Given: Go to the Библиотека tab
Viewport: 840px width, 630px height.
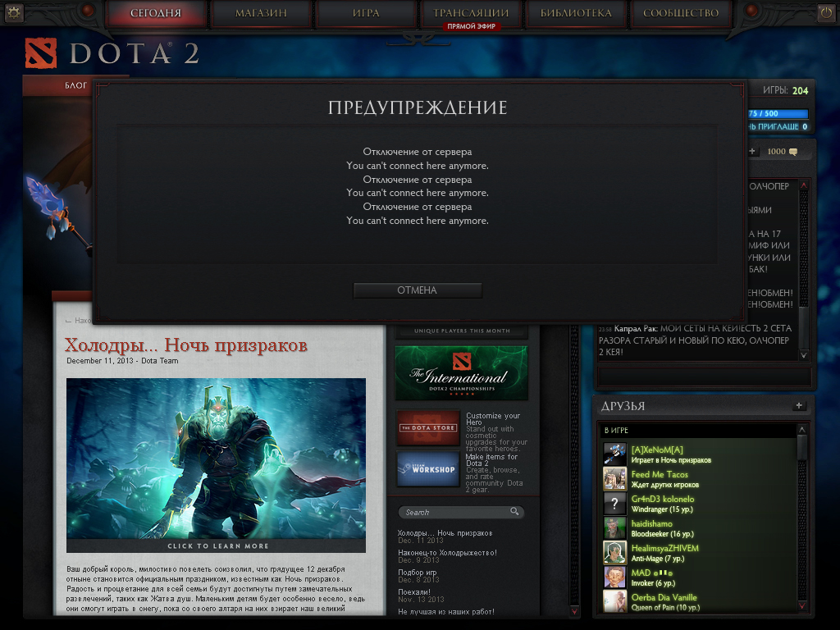Looking at the screenshot, I should 576,13.
